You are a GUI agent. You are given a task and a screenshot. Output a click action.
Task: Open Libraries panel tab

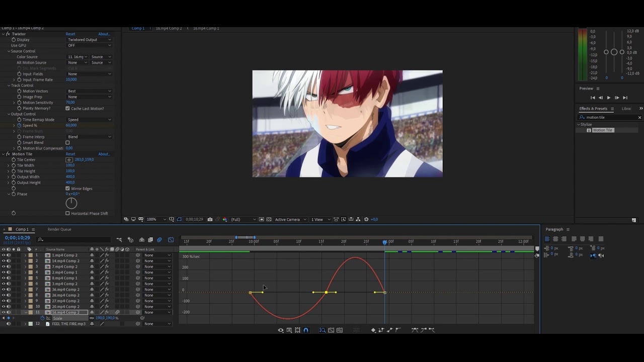click(x=626, y=109)
